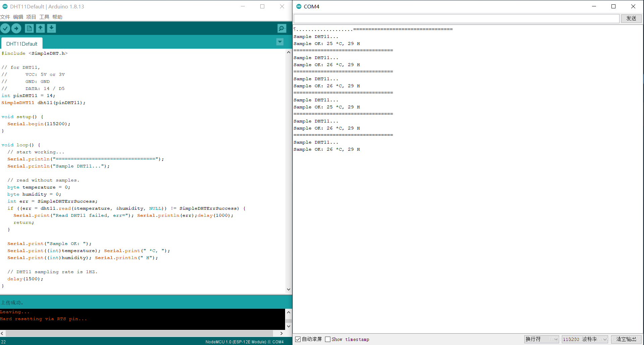Screen dimensions: 644x345
Task: Click the console horizontal scrollbar track
Action: pyautogui.click(x=139, y=333)
